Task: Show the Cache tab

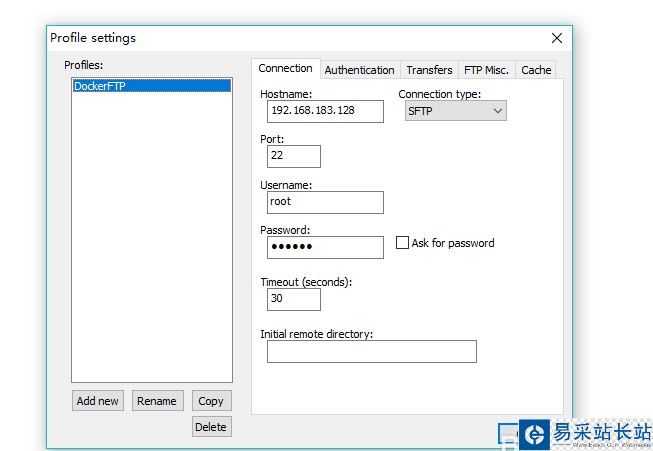Action: (x=536, y=70)
